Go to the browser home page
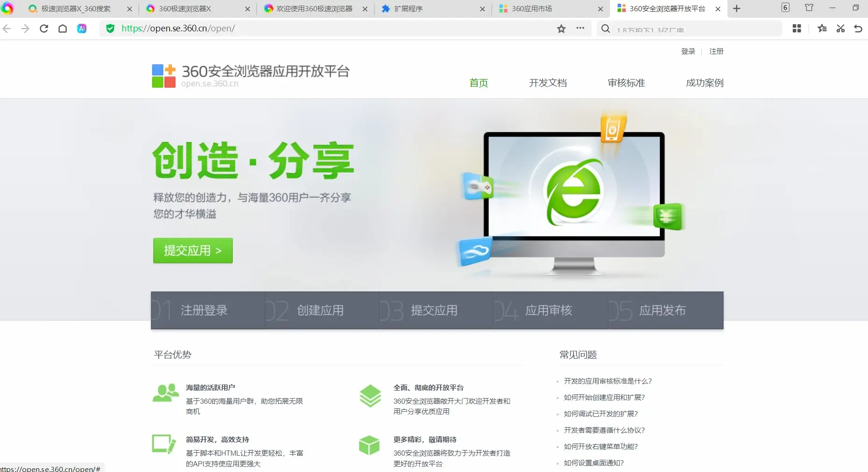The image size is (868, 472). pyautogui.click(x=63, y=29)
